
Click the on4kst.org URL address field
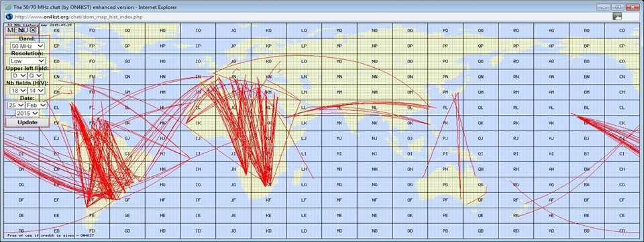tap(312, 16)
